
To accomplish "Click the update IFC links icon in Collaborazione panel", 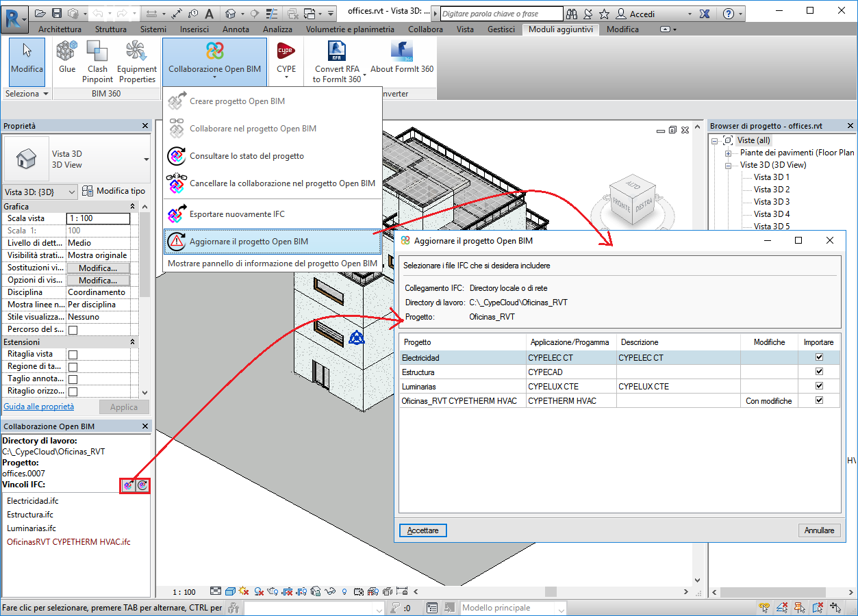I will tap(142, 485).
